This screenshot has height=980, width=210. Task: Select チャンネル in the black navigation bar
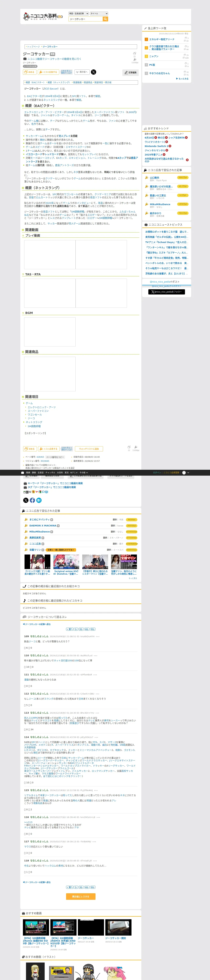[50, 473]
